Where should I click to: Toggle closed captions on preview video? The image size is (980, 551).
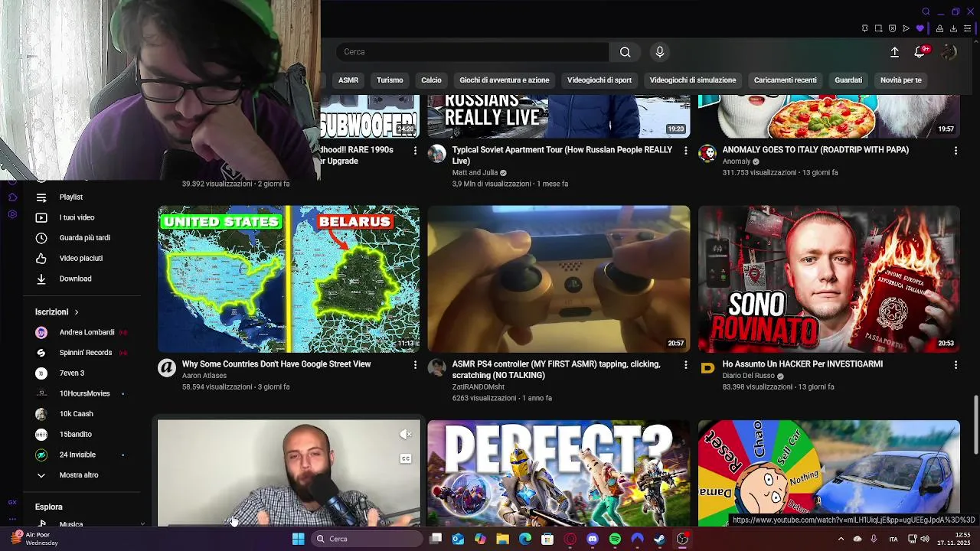[406, 458]
